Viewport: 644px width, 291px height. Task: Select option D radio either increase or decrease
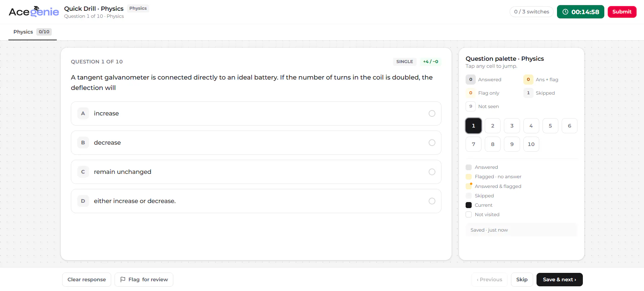[x=432, y=201]
